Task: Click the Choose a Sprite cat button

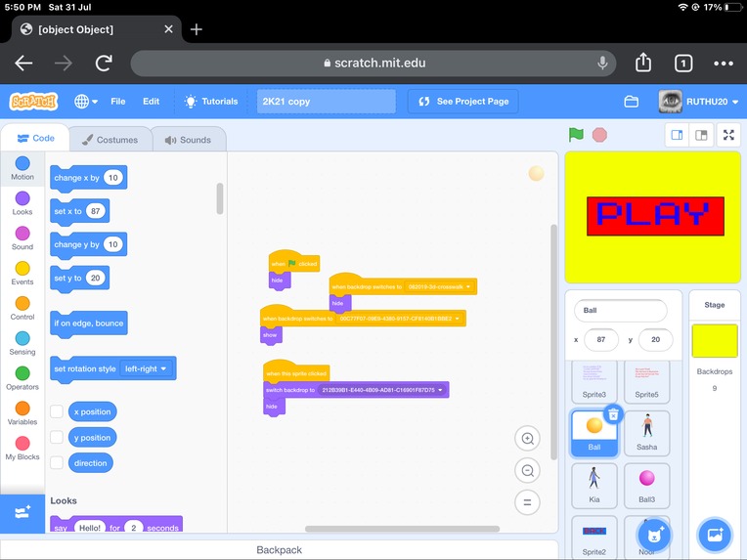Action: (654, 536)
